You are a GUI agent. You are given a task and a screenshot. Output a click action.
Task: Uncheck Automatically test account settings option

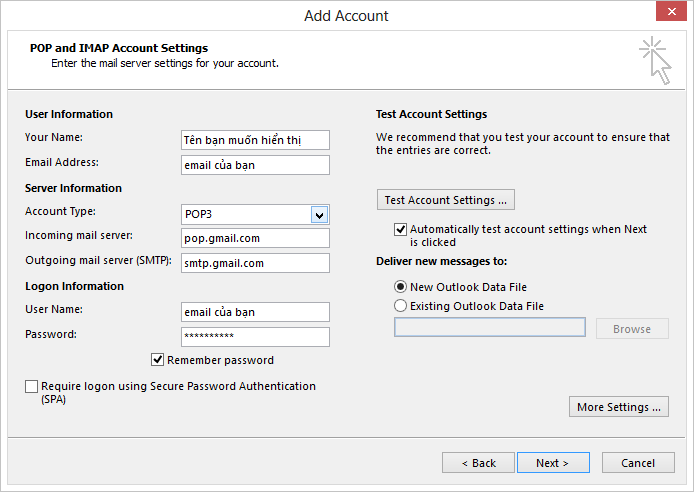401,229
